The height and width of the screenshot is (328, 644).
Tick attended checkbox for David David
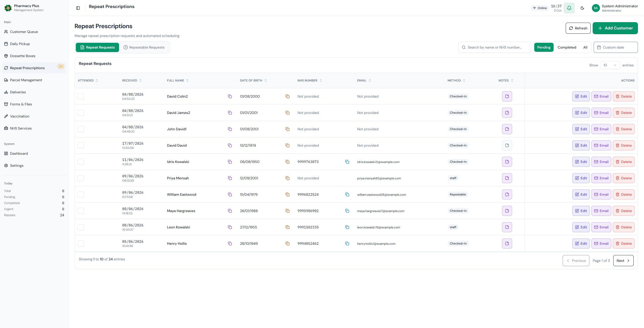click(81, 145)
